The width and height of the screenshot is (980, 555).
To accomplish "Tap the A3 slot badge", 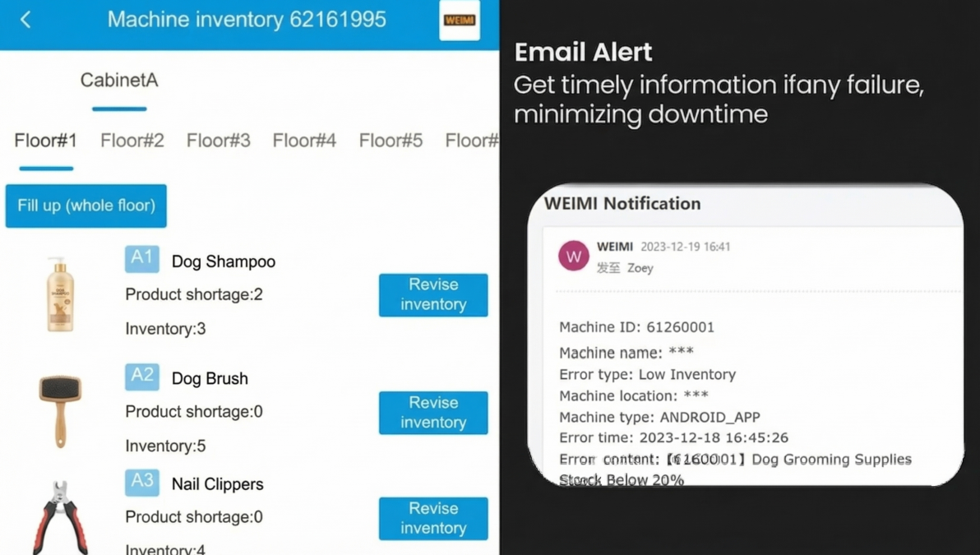I will pyautogui.click(x=142, y=482).
